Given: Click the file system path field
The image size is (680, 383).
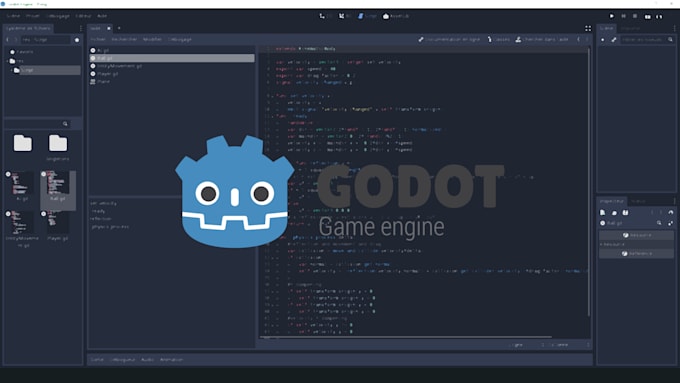Looking at the screenshot, I should (x=46, y=40).
